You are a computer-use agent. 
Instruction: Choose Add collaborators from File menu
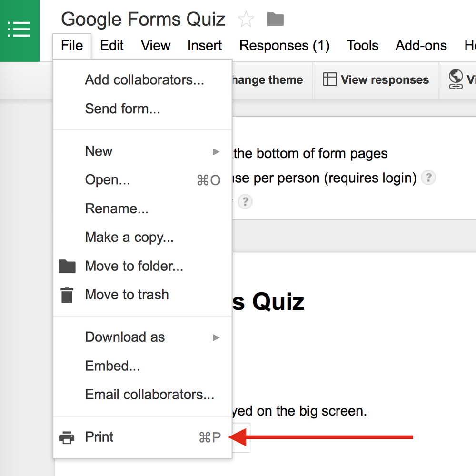(x=142, y=80)
